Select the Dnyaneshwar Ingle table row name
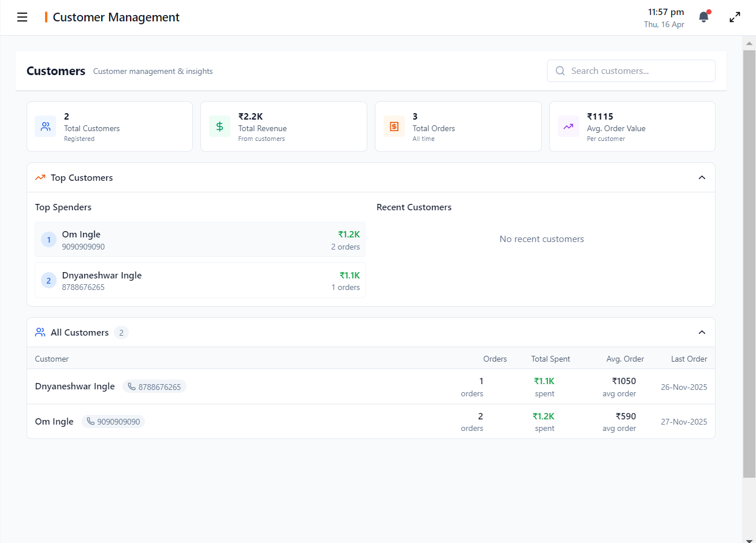Screen dimensions: 756x543 pyautogui.click(x=75, y=386)
